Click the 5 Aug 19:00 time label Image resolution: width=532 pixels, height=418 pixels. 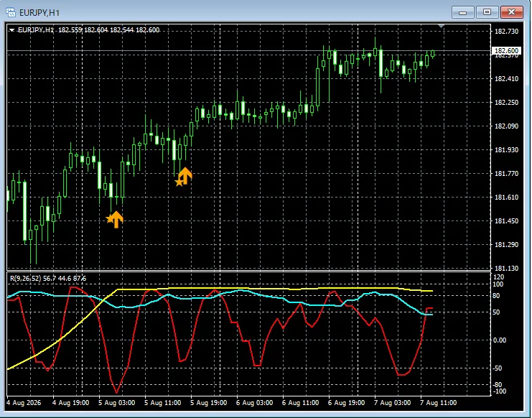point(208,403)
